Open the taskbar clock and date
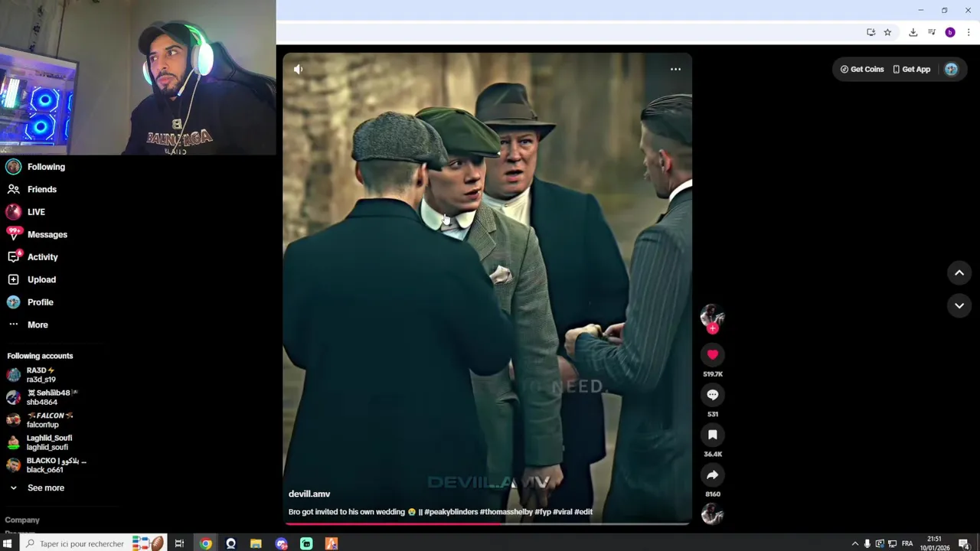The width and height of the screenshot is (980, 551). [x=935, y=543]
